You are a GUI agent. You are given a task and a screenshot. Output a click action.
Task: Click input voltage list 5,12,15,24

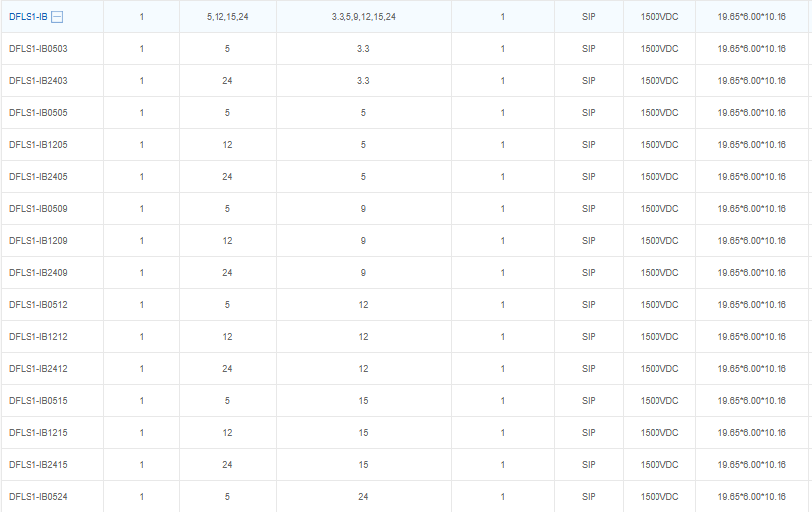tap(227, 17)
